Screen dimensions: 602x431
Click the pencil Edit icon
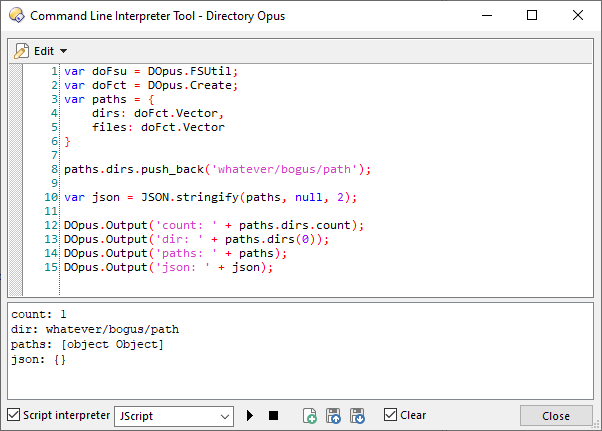pos(23,50)
